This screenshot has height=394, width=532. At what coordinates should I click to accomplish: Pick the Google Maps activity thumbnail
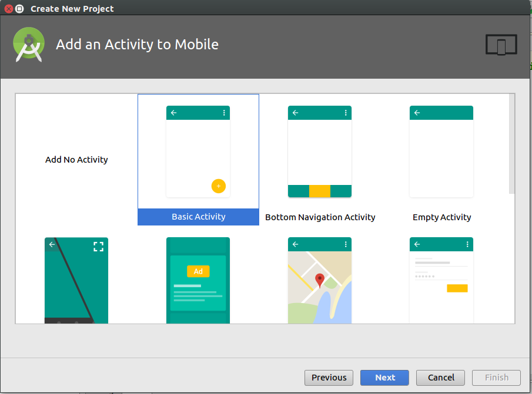320,281
